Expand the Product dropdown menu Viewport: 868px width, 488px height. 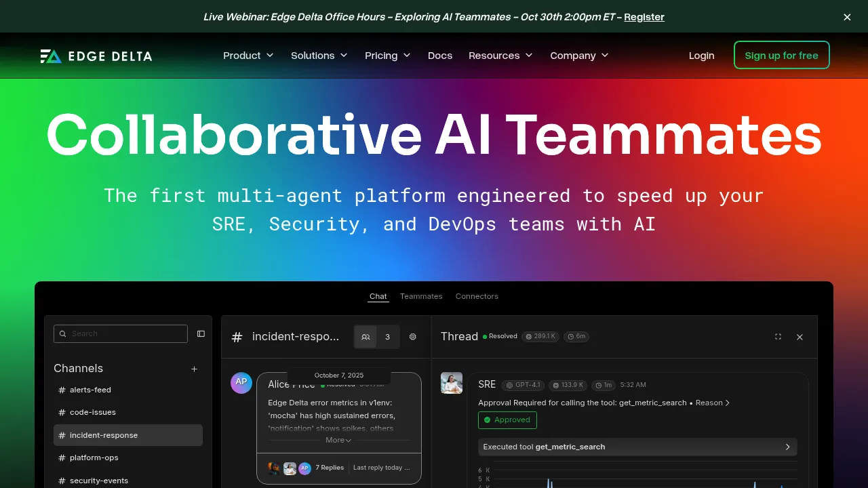pyautogui.click(x=248, y=56)
